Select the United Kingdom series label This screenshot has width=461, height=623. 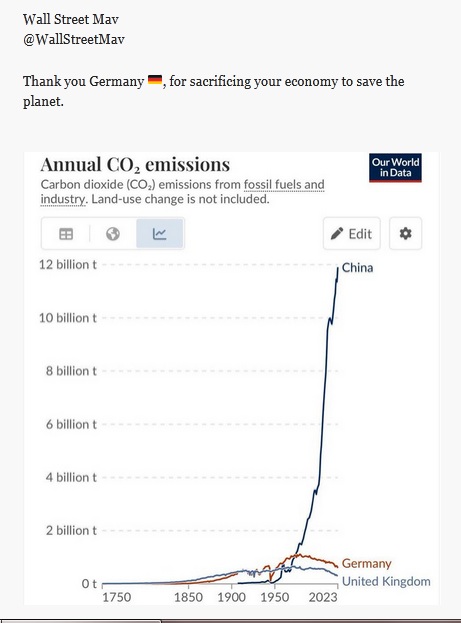pyautogui.click(x=386, y=581)
